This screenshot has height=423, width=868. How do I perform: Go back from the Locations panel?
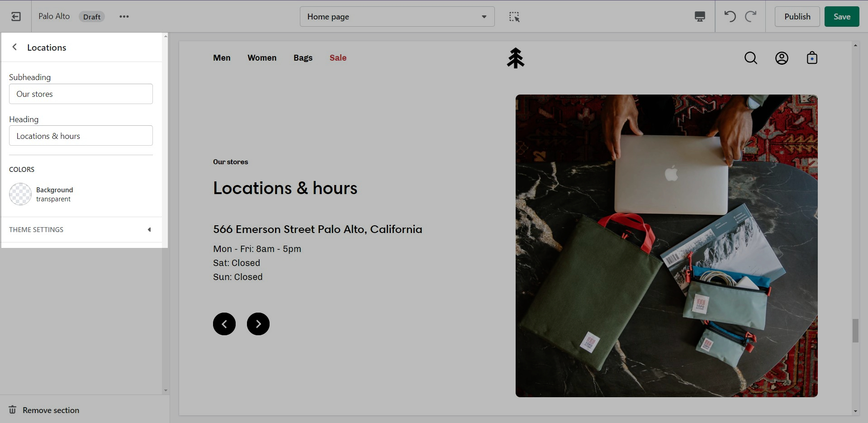point(14,47)
